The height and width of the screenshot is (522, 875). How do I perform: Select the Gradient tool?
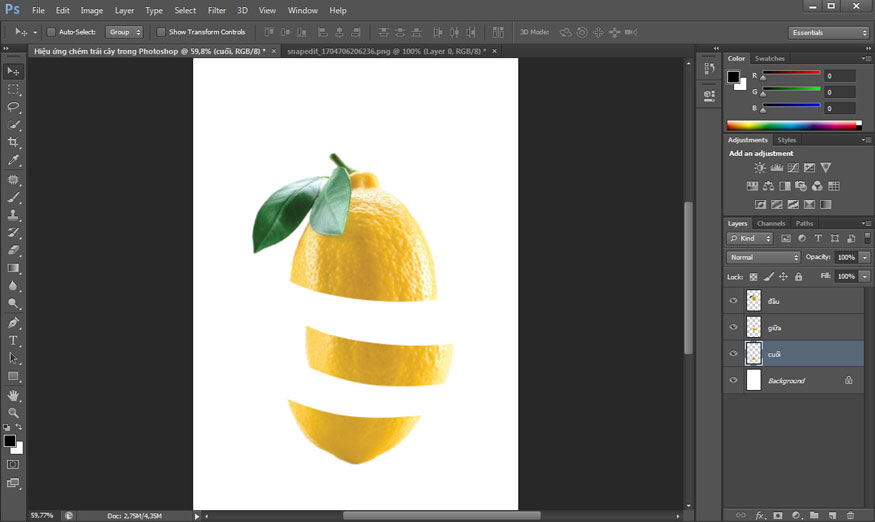[x=13, y=268]
